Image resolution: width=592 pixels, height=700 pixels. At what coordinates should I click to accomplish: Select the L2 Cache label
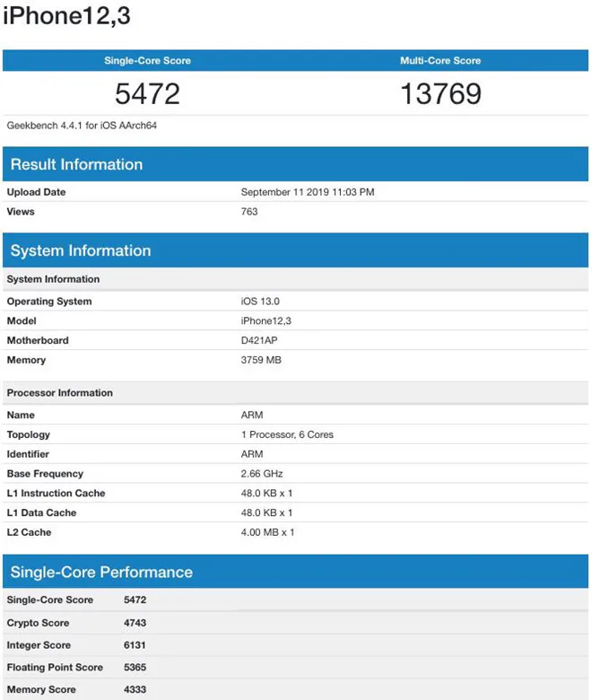point(29,532)
